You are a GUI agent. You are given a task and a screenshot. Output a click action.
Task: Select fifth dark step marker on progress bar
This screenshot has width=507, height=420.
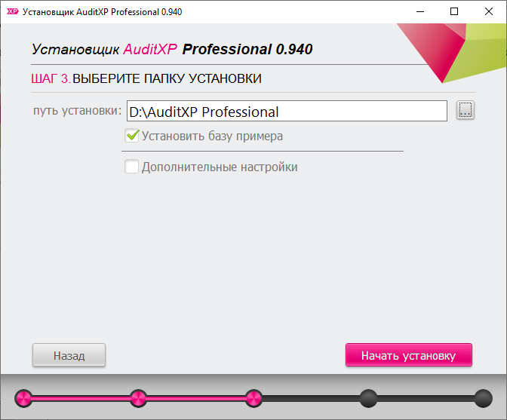click(484, 398)
